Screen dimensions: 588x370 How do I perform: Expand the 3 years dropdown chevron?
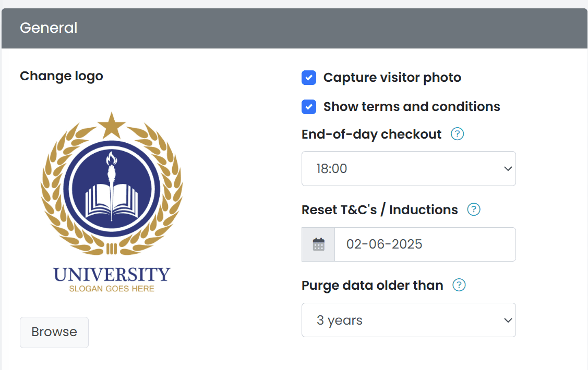pyautogui.click(x=508, y=320)
